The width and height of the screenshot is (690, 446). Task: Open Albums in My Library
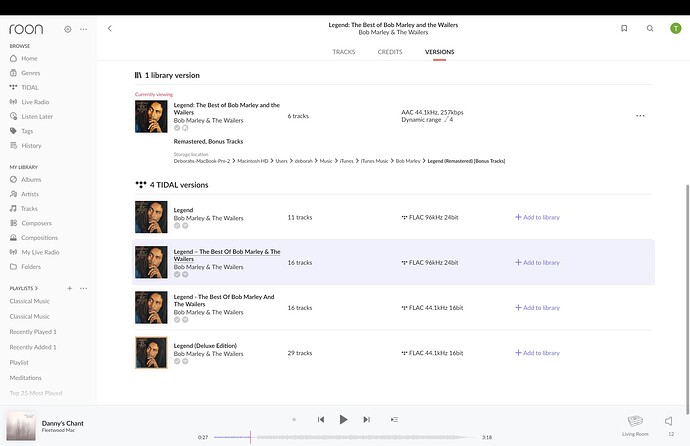click(26, 179)
